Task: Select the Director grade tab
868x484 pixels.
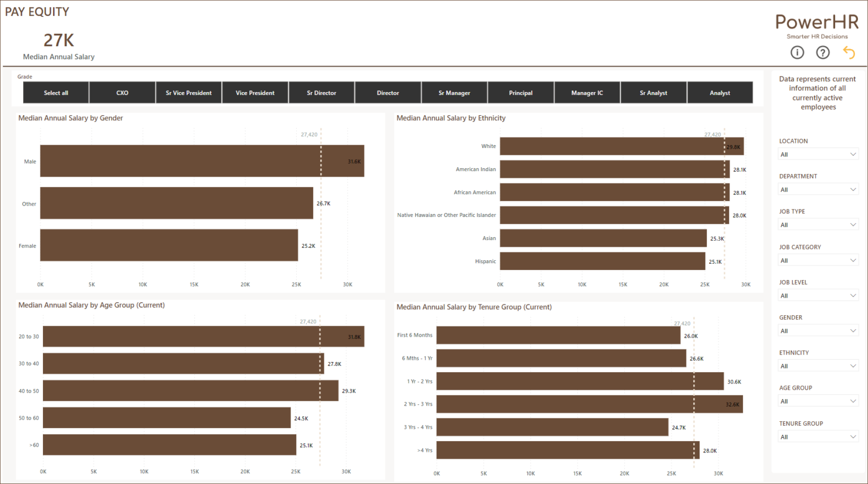Action: pos(388,92)
